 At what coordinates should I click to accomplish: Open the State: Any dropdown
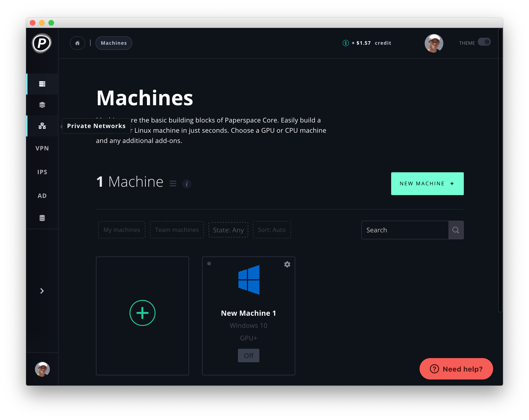tap(228, 230)
